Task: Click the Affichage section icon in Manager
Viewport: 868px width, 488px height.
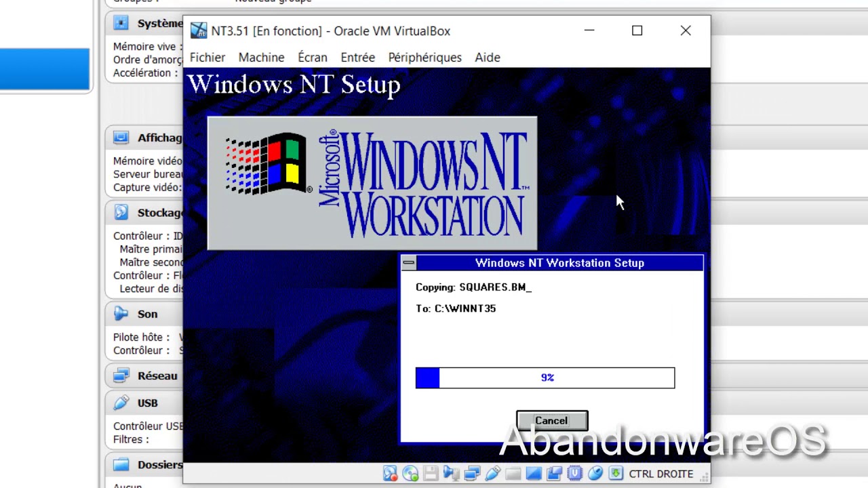Action: point(121,138)
